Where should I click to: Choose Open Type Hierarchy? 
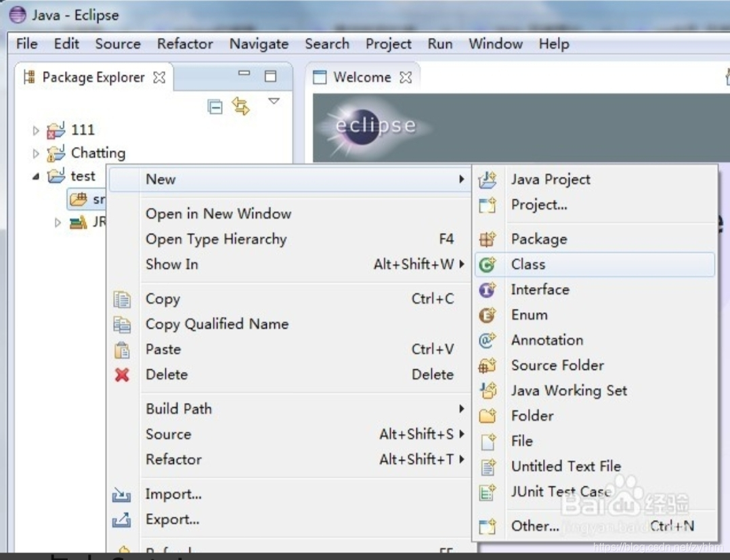point(291,239)
